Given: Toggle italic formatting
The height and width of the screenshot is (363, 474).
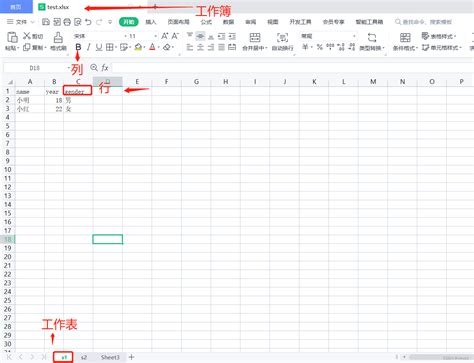Looking at the screenshot, I should click(89, 47).
